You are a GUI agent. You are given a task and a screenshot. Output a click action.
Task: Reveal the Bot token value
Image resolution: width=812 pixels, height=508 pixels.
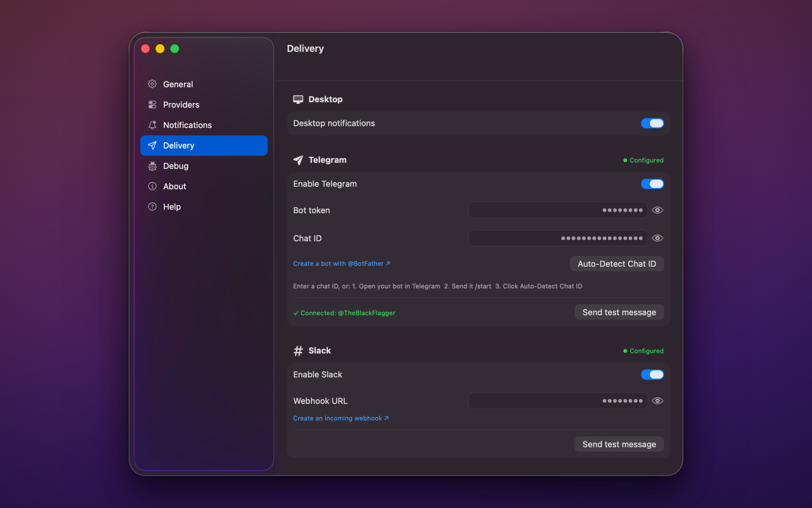click(657, 210)
